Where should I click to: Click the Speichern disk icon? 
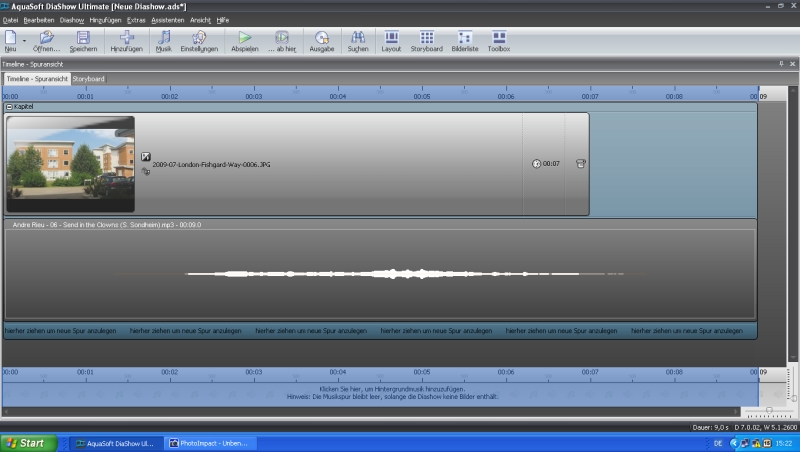83,38
